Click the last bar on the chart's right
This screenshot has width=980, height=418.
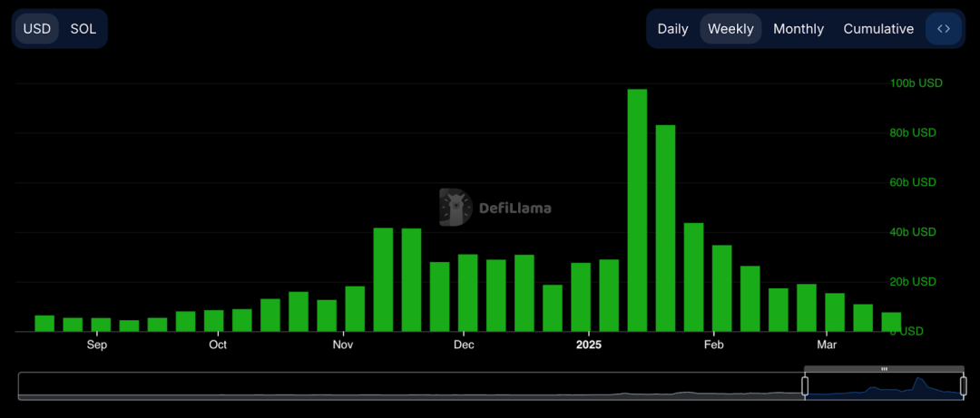891,322
